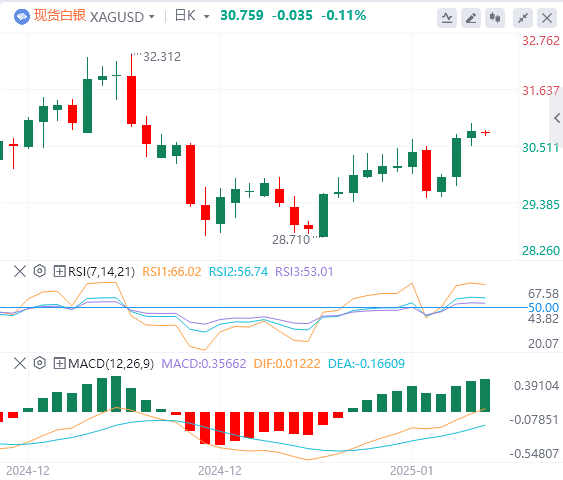Open MACD indicator settings hexagon icon
Viewport: 563px width, 480px height.
click(39, 363)
